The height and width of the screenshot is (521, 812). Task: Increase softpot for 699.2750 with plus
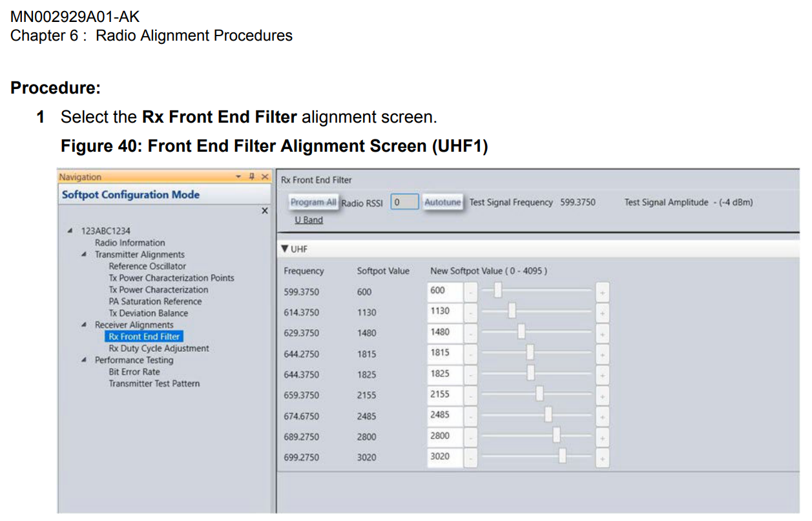(x=602, y=458)
